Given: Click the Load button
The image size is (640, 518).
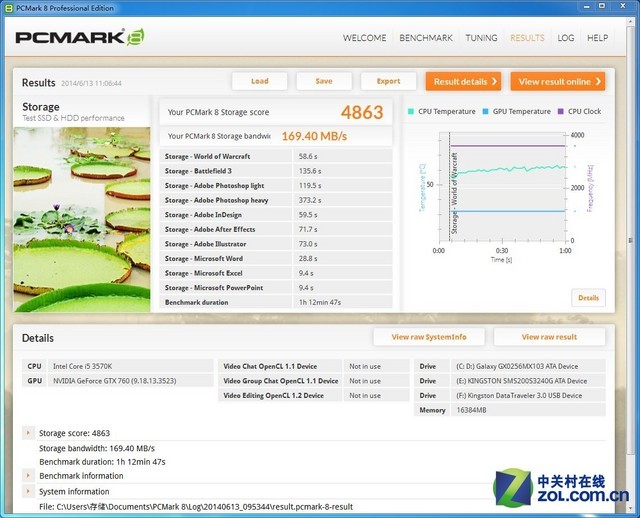Looking at the screenshot, I should [x=260, y=81].
